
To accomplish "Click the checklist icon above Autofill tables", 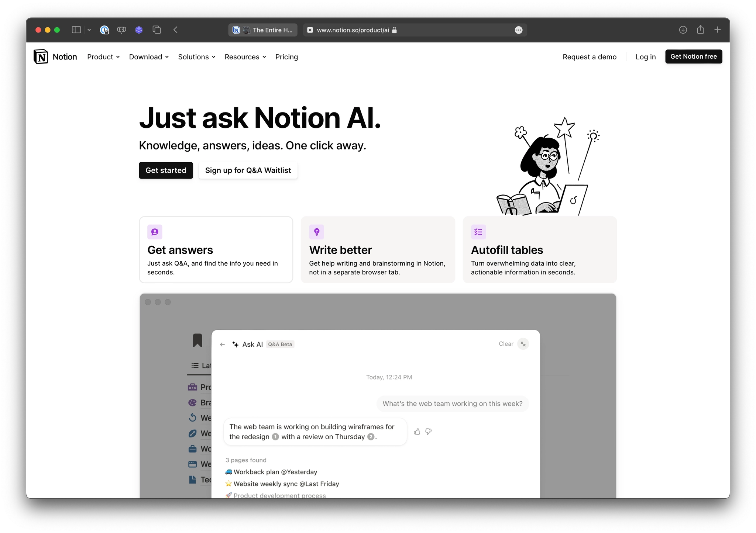I will pyautogui.click(x=478, y=232).
